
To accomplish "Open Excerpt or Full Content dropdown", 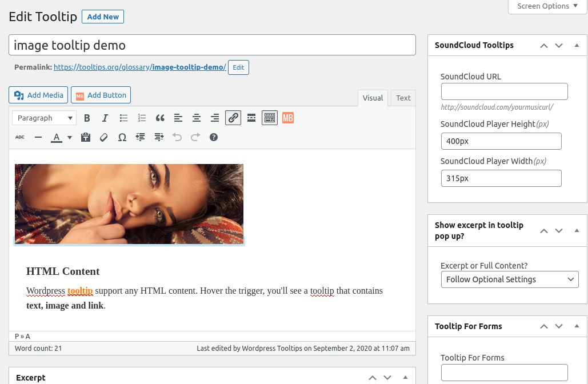I will 510,279.
